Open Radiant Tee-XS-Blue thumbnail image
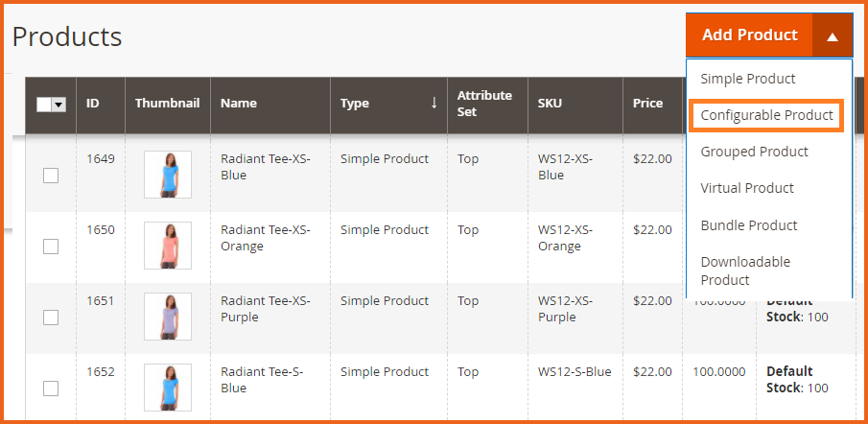The width and height of the screenshot is (868, 424). [x=167, y=175]
